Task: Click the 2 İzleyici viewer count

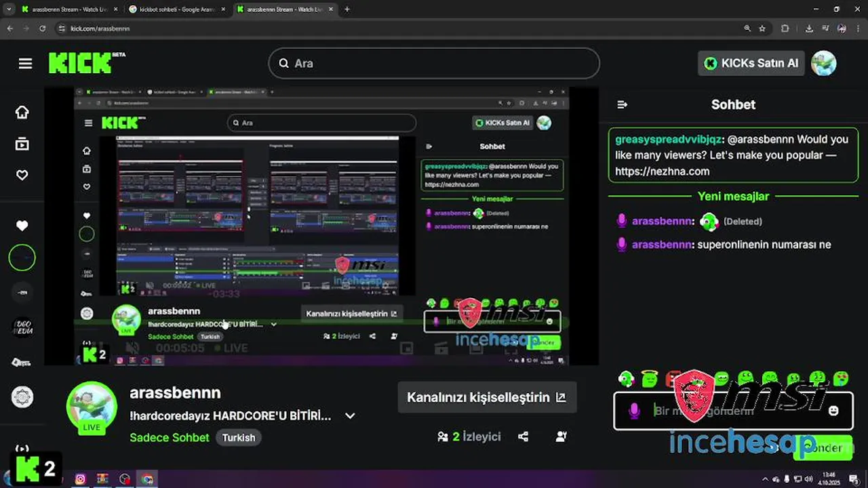Action: (469, 436)
